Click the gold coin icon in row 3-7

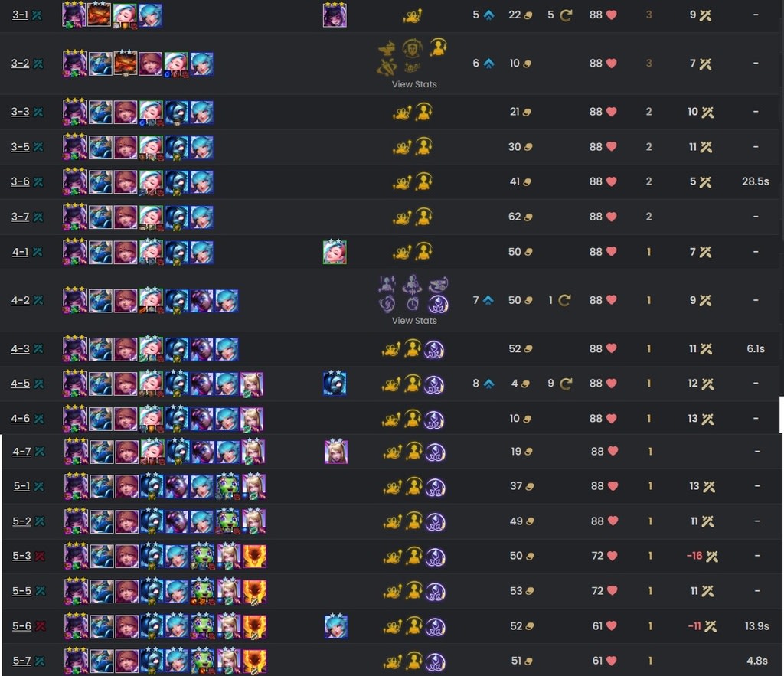pyautogui.click(x=527, y=217)
